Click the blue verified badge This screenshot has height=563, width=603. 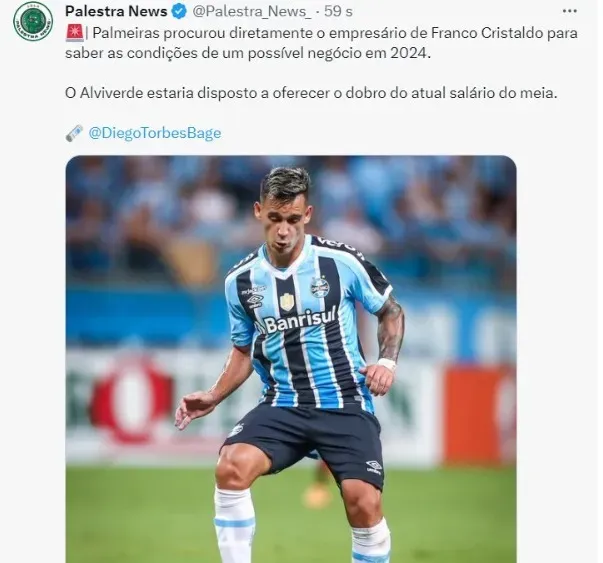click(179, 12)
